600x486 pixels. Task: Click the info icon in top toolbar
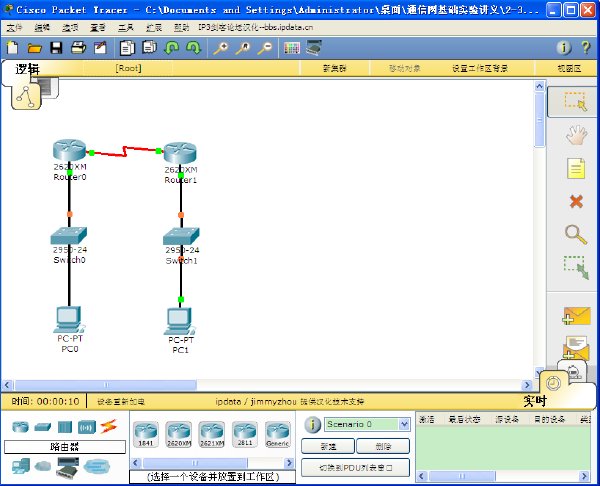click(563, 48)
